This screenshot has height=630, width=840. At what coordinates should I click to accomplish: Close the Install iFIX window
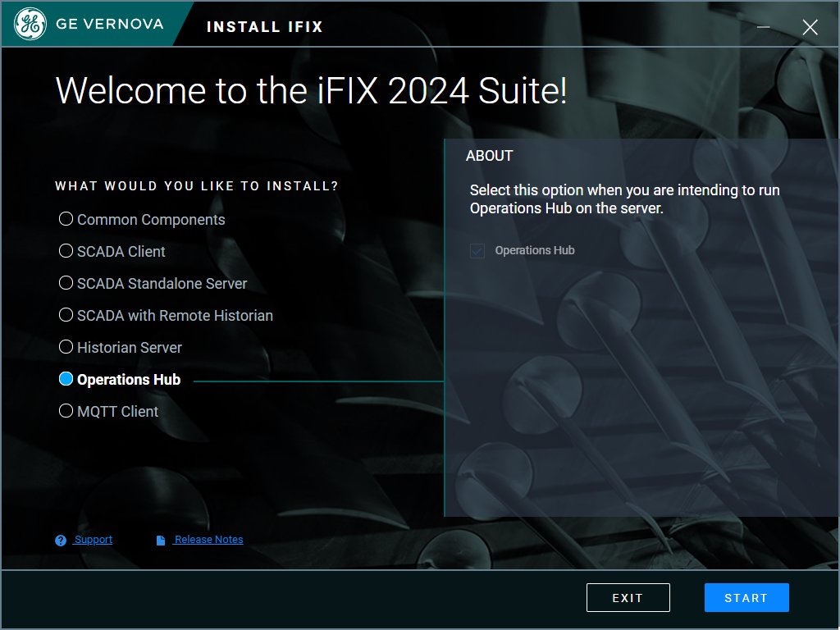[x=810, y=27]
